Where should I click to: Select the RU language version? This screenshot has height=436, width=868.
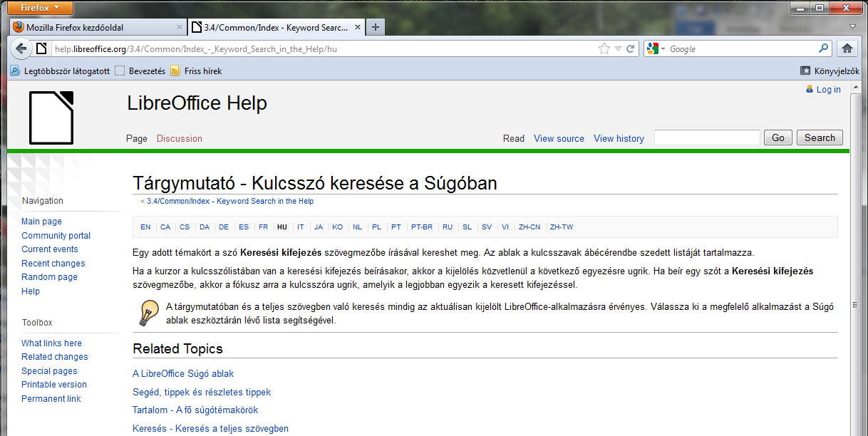pyautogui.click(x=448, y=227)
